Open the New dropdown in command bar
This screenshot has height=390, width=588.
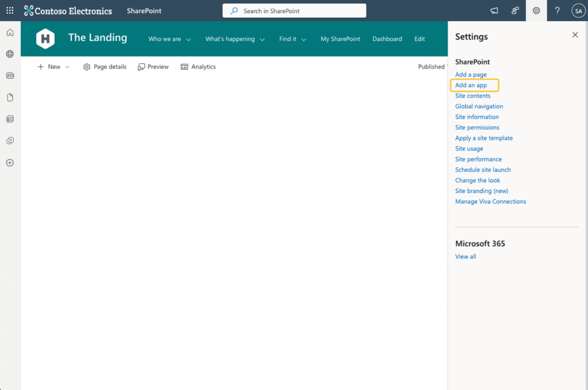pyautogui.click(x=54, y=67)
